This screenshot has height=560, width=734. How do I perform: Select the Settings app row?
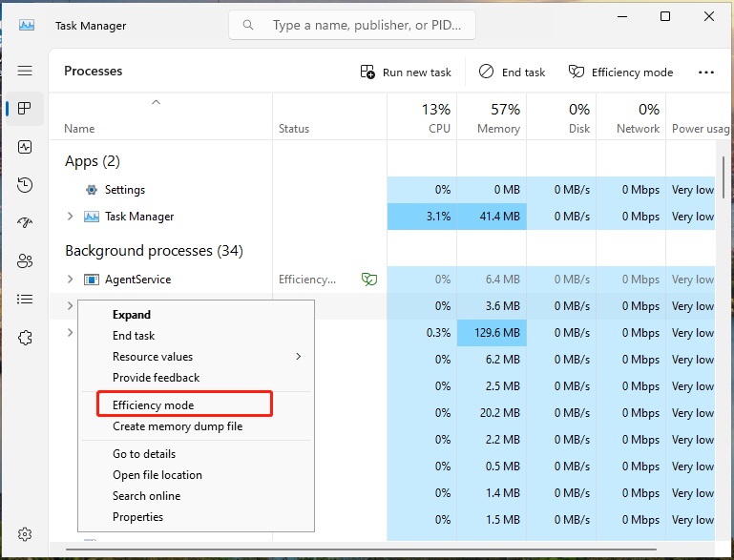(383, 190)
